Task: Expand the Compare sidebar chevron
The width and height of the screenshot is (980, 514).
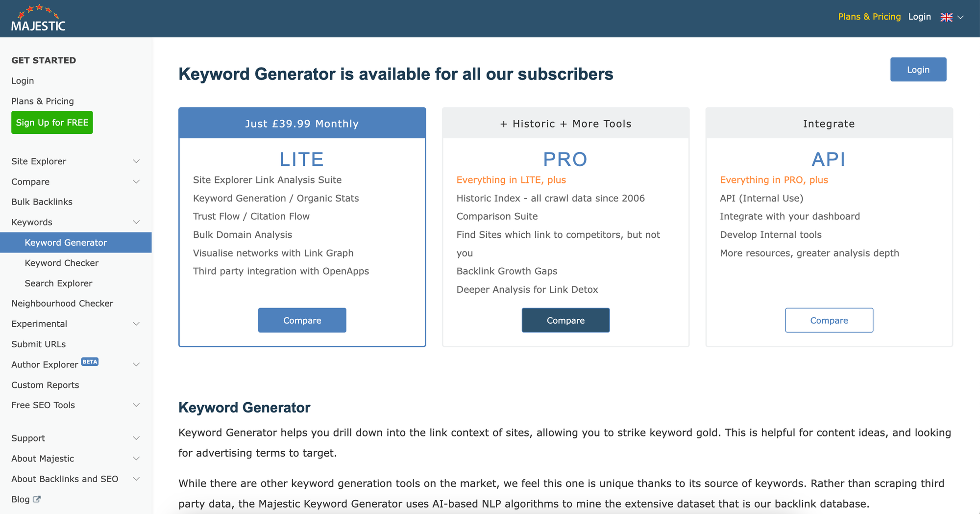Action: click(136, 181)
